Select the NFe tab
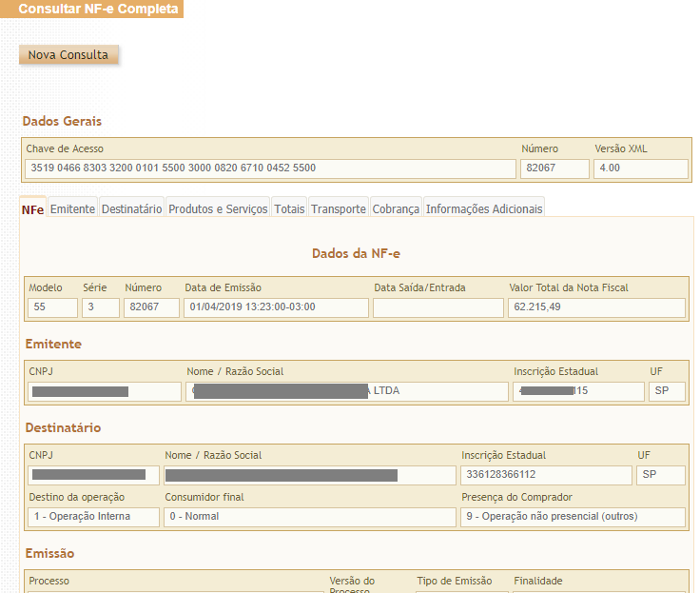 (32, 209)
